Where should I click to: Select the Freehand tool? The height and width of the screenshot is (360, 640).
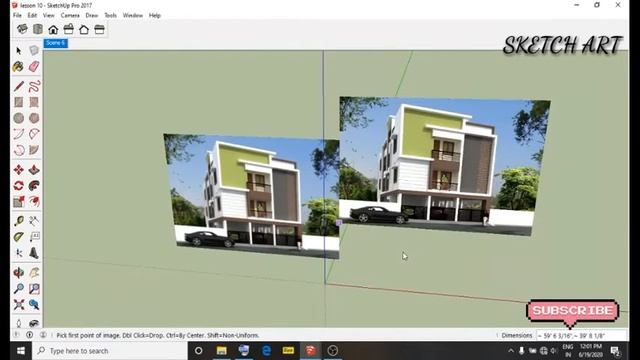[x=34, y=86]
